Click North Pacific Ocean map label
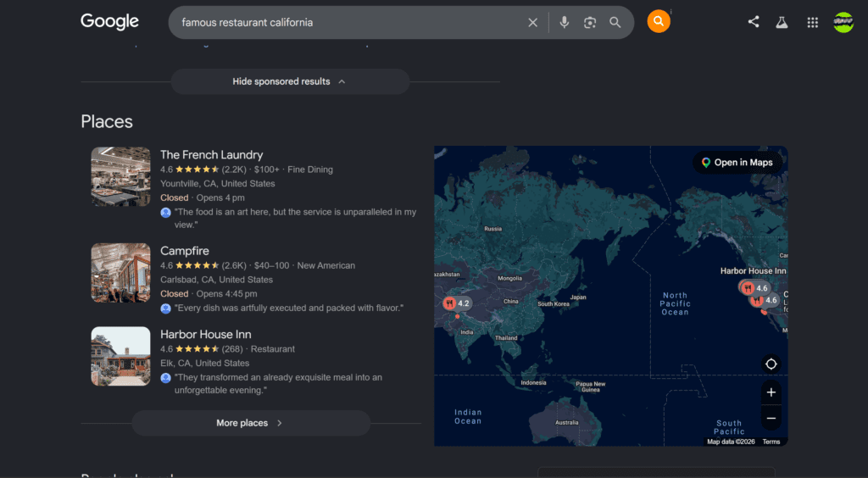The width and height of the screenshot is (868, 478). (675, 303)
